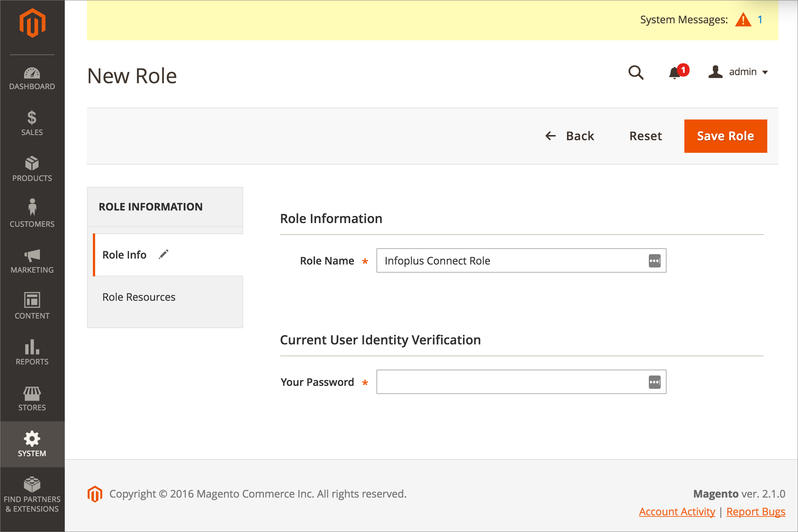
Task: Click into the Your Password field
Action: click(511, 382)
